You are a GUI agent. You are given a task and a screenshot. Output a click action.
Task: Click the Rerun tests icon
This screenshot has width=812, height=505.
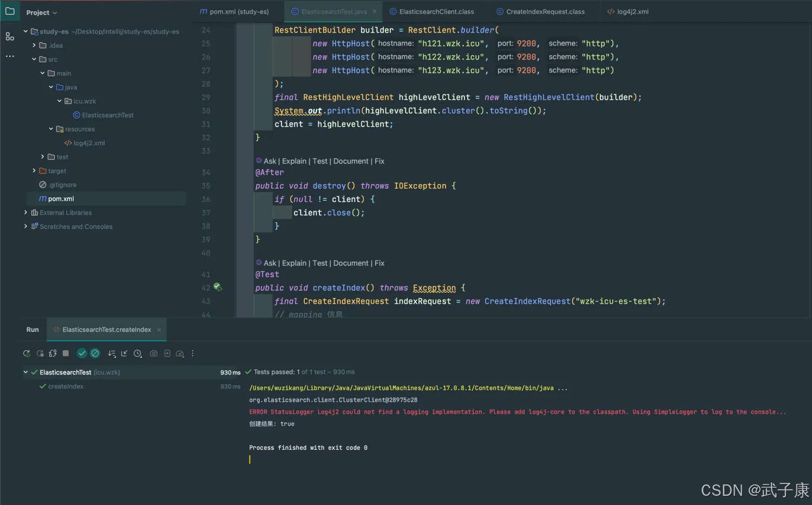point(27,353)
